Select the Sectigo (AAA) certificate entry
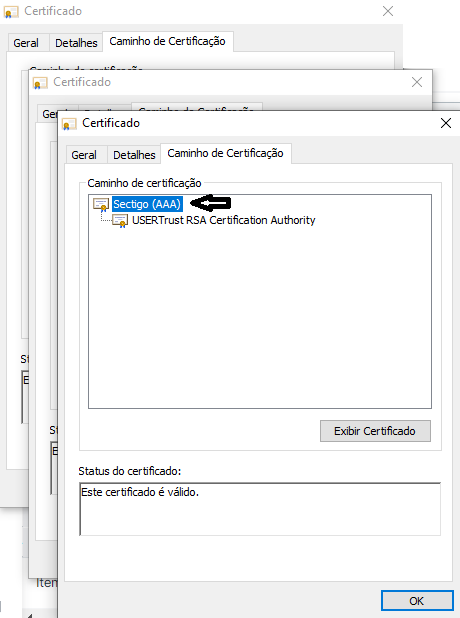This screenshot has width=460, height=618. coord(147,204)
